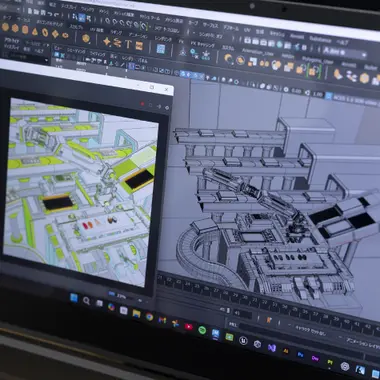Image resolution: width=380 pixels, height=380 pixels.
Task: Click the MEL command line label
Action: tap(233, 324)
